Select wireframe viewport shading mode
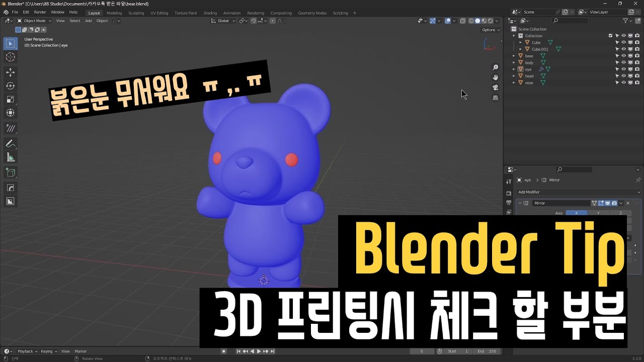The width and height of the screenshot is (644, 362). pyautogui.click(x=471, y=21)
